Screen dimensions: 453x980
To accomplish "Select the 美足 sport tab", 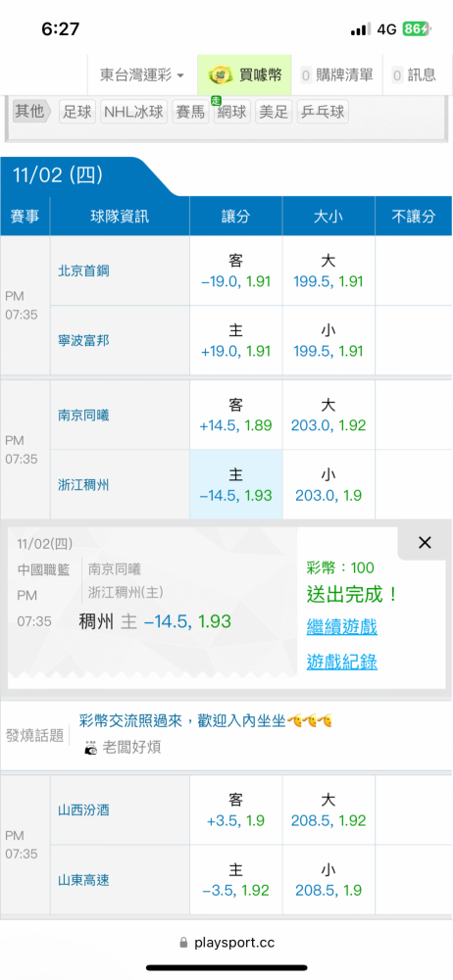I will [274, 112].
